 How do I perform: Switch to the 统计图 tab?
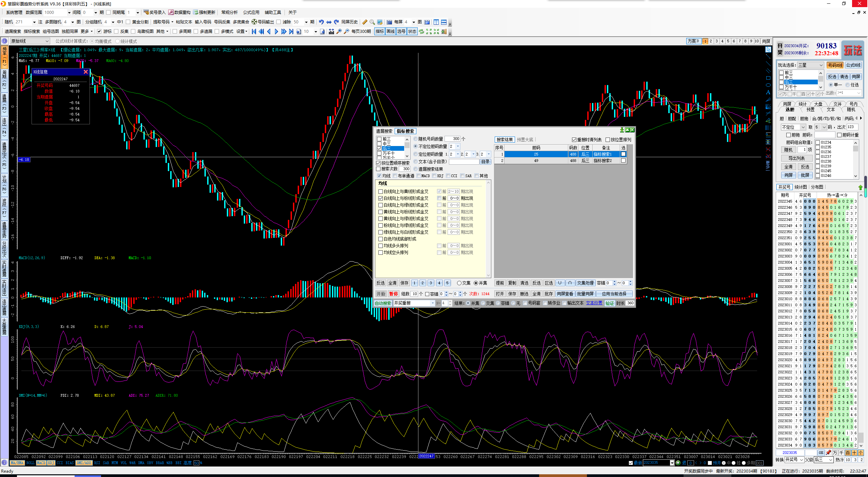point(801,187)
